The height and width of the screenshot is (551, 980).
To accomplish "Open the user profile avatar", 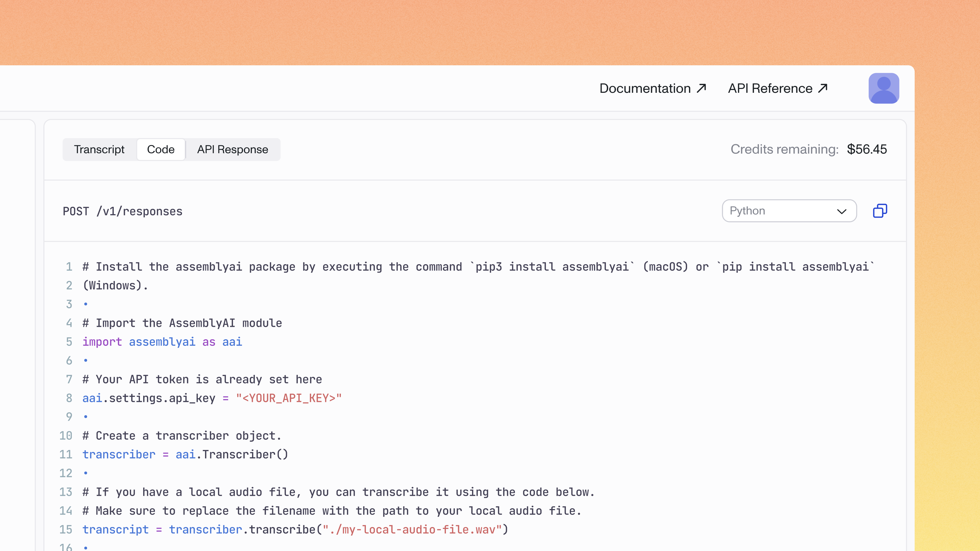I will [884, 88].
